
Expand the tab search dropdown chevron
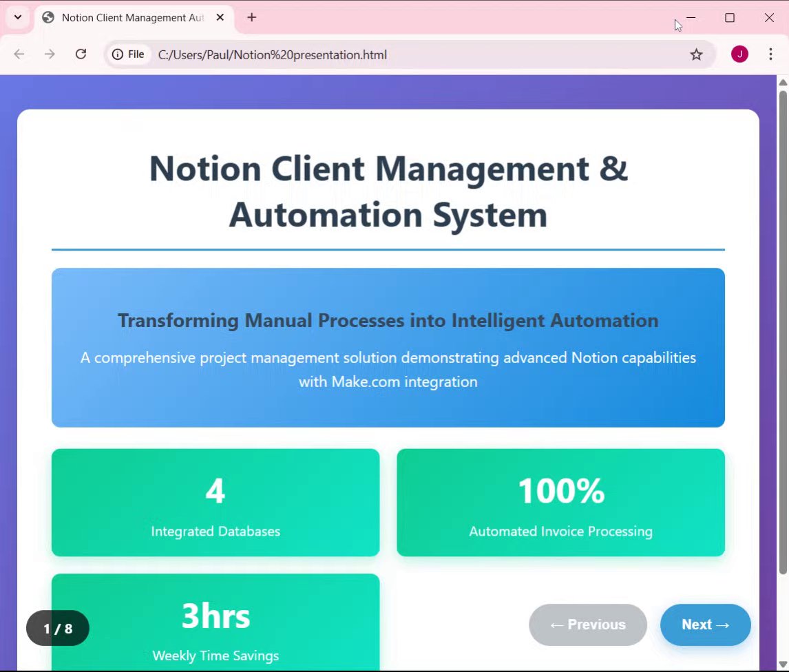tap(18, 18)
